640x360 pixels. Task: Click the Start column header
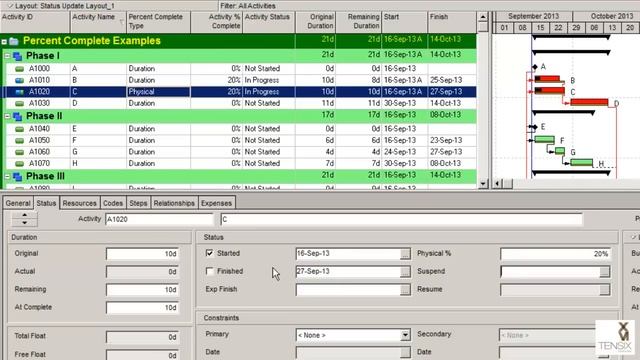404,22
